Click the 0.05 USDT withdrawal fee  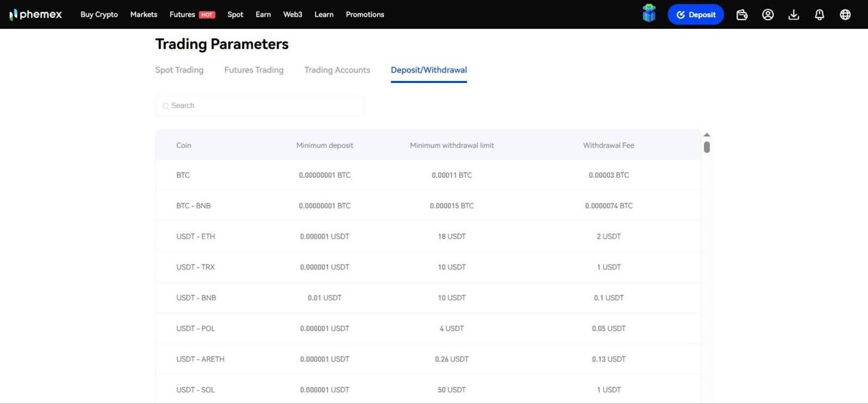click(x=609, y=329)
